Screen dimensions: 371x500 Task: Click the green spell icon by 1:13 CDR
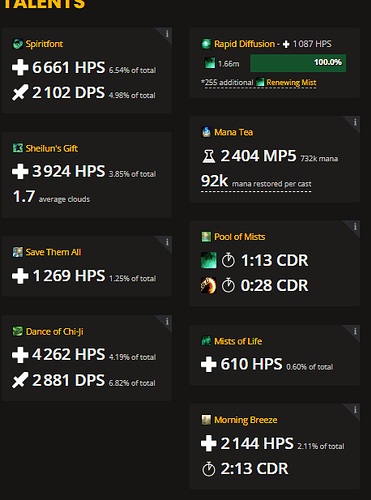(x=209, y=260)
